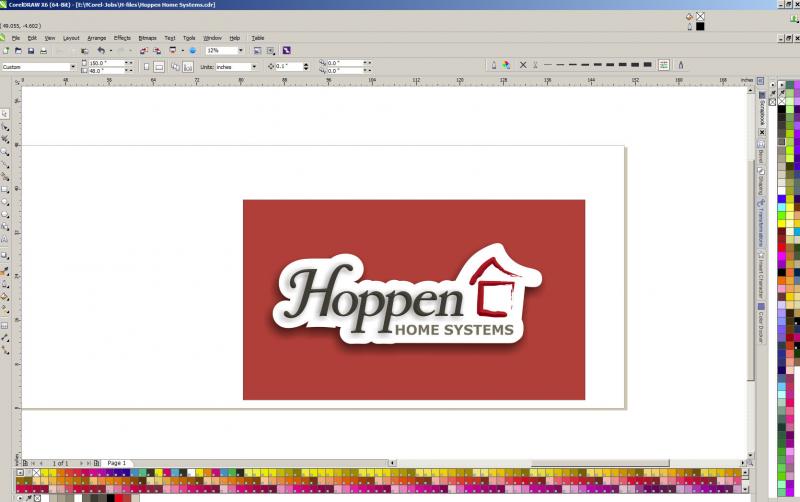Screen dimensions: 800x502
Task: Select the Page 1 tab
Action: [116, 463]
